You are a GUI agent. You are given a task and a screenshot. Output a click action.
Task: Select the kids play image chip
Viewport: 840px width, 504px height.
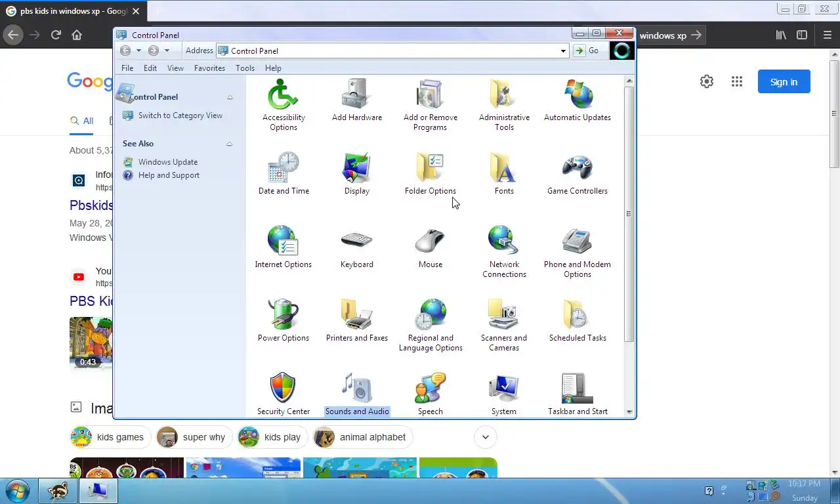[x=272, y=437]
